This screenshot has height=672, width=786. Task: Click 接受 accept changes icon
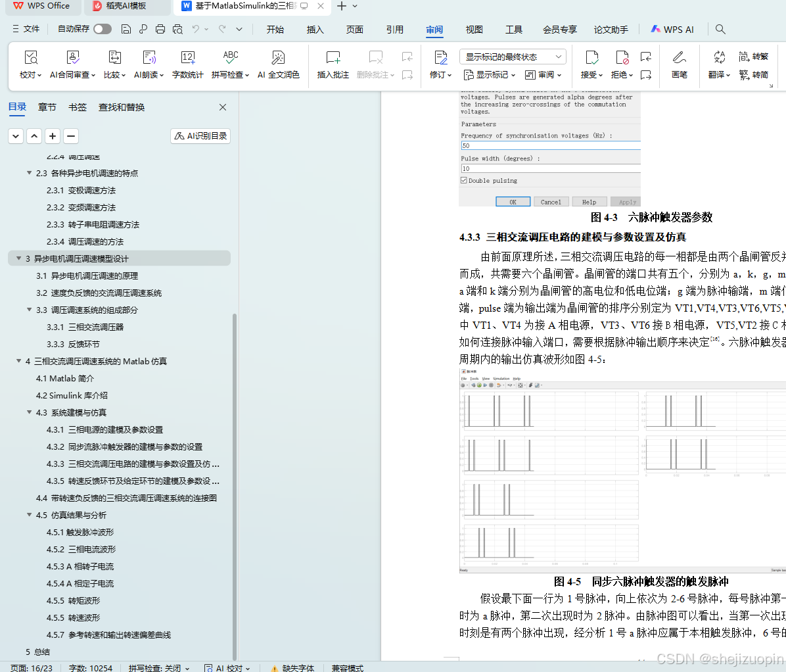click(x=591, y=58)
